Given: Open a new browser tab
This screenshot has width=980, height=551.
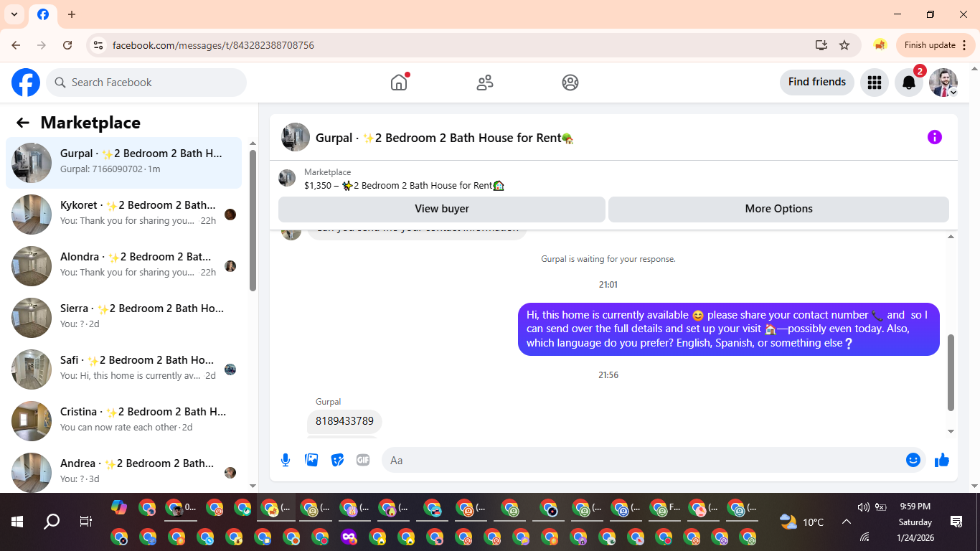Looking at the screenshot, I should [72, 14].
